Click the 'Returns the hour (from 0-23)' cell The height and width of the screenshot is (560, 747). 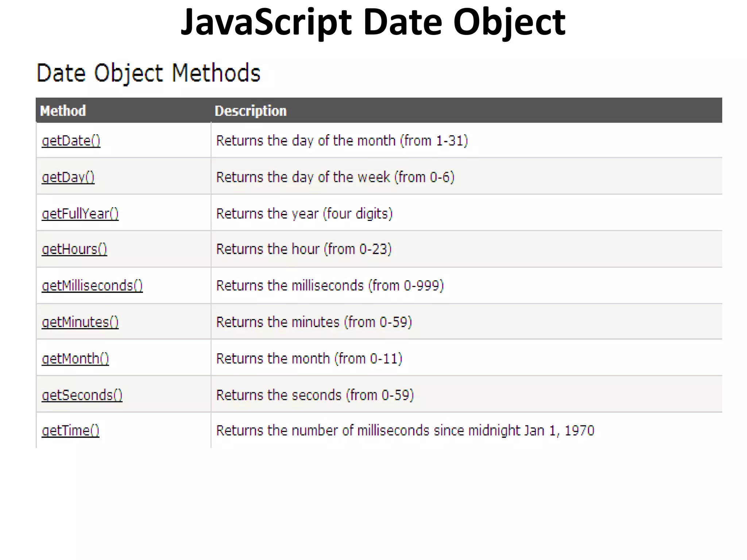click(303, 249)
